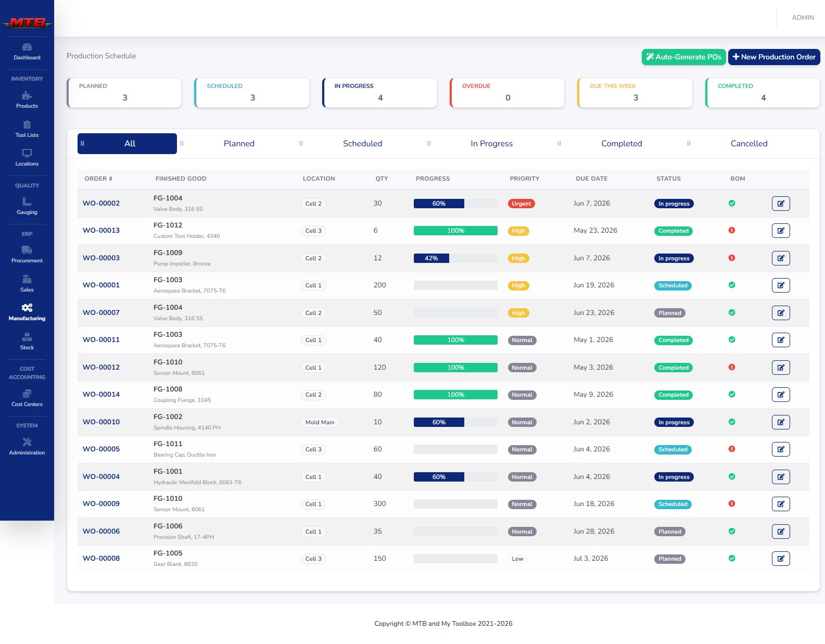825x644 pixels.
Task: Go to Tool Lists in sidebar
Action: pyautogui.click(x=27, y=129)
